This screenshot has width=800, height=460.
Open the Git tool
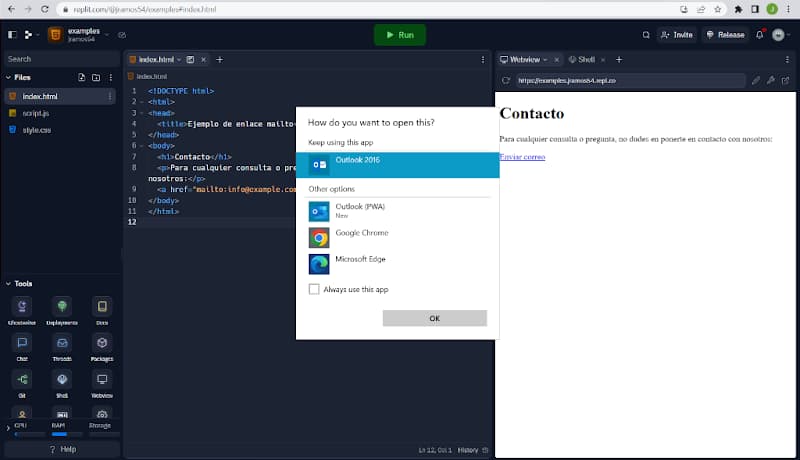point(22,384)
